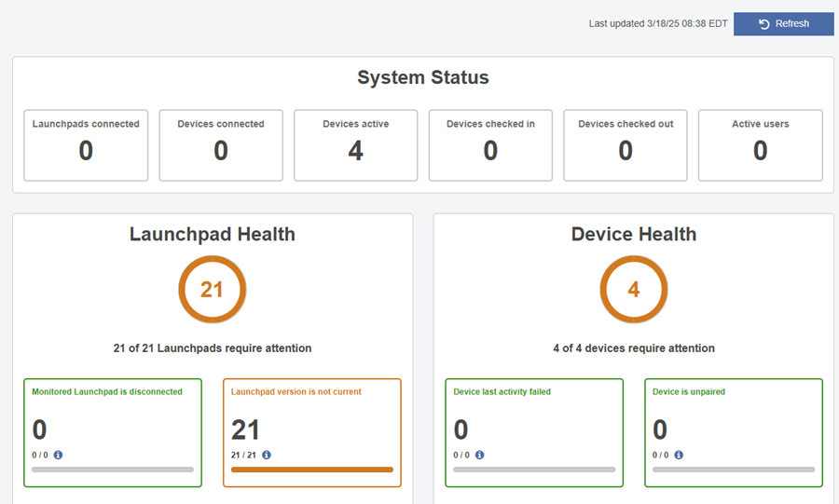Click info icon under Device last activity failed
The height and width of the screenshot is (504, 839).
tap(479, 455)
